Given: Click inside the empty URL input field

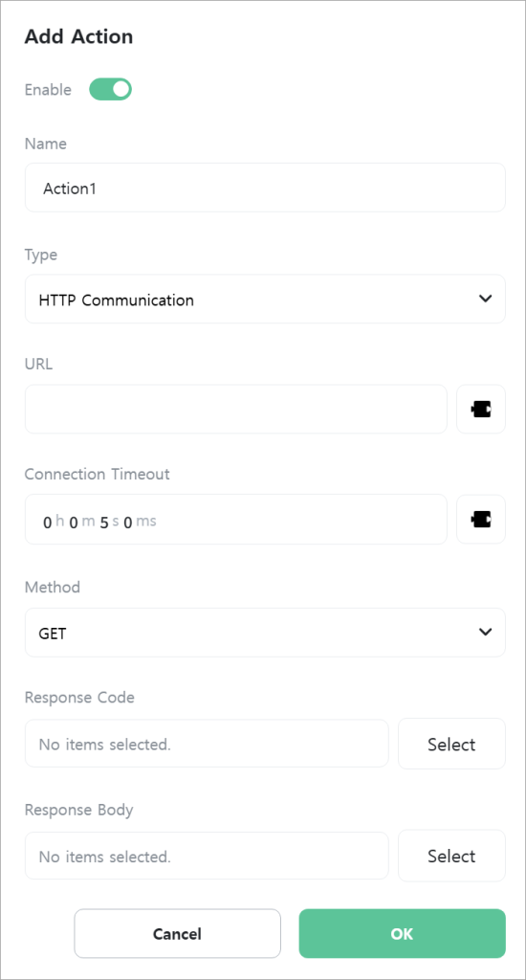Looking at the screenshot, I should 236,410.
